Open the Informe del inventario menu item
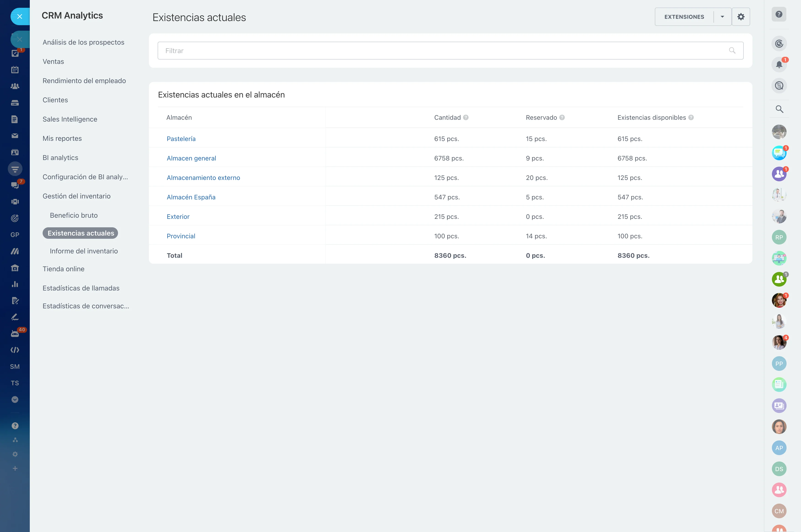Viewport: 801px width, 532px height. pyautogui.click(x=84, y=251)
